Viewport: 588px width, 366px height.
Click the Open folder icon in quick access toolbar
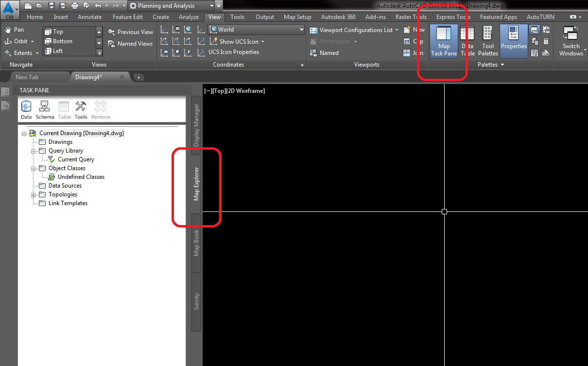[x=39, y=6]
